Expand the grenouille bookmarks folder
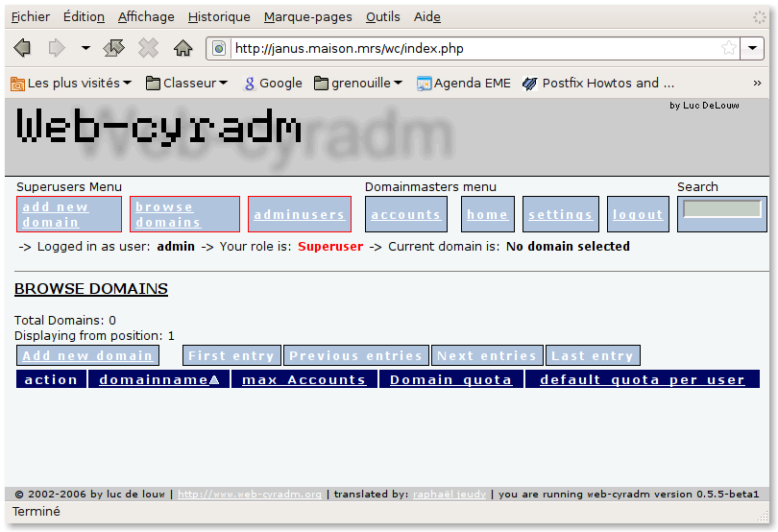This screenshot has height=532, width=778. click(359, 84)
